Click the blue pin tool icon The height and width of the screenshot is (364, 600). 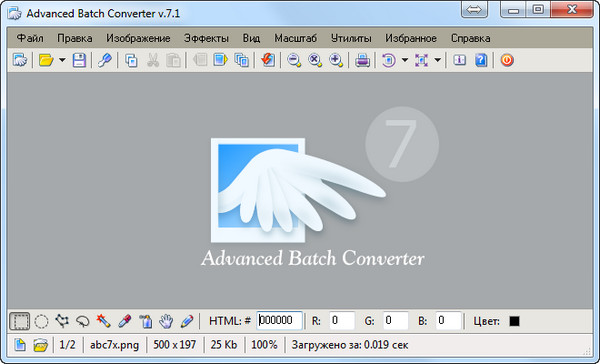tap(104, 60)
